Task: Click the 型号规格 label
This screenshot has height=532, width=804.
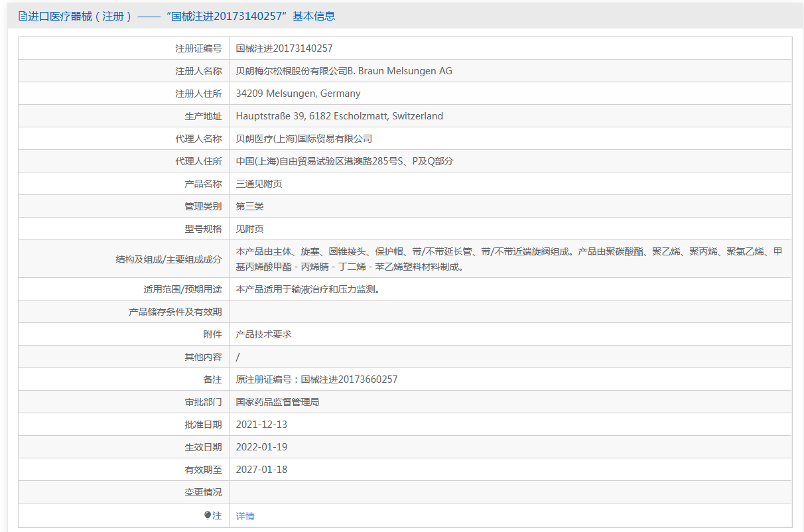Action: pyautogui.click(x=203, y=229)
